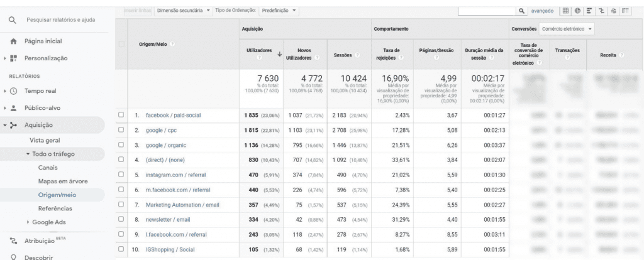Expand the Público-alvo sidebar section

pos(5,108)
